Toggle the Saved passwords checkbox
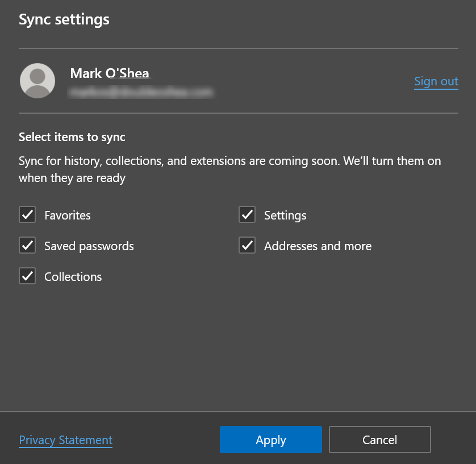The image size is (476, 464). 27,246
